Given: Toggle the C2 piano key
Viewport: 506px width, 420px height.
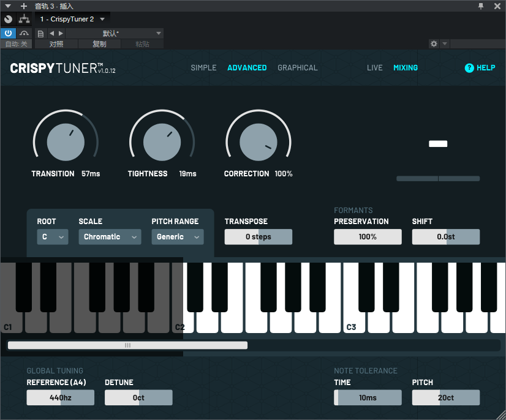Looking at the screenshot, I should pyautogui.click(x=183, y=323).
